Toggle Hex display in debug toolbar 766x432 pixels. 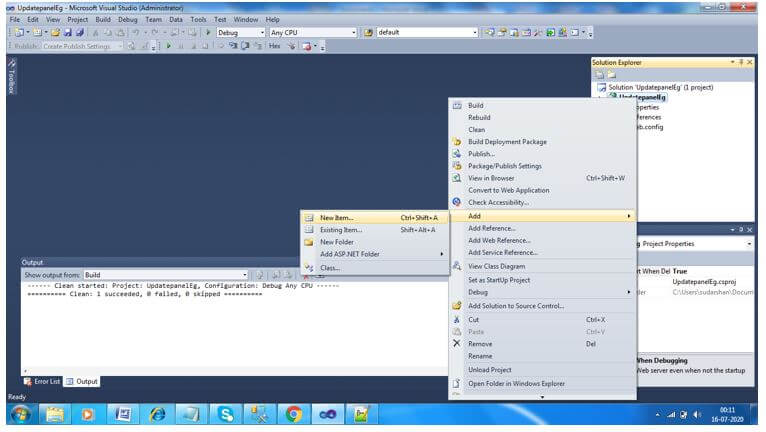tap(275, 46)
